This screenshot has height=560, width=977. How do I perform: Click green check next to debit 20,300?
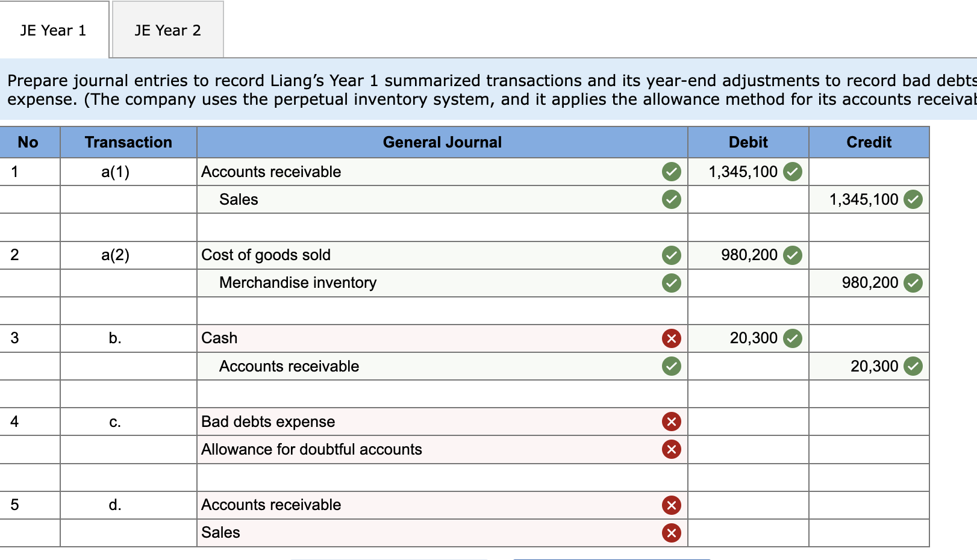tap(792, 338)
